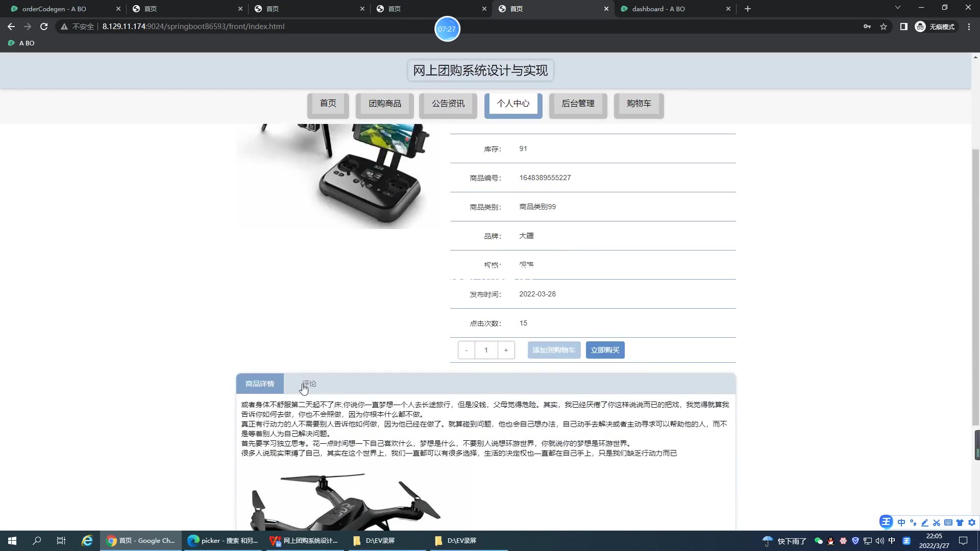Click the Task View taskbar icon
Screen dimensions: 980x551
[x=61, y=540]
